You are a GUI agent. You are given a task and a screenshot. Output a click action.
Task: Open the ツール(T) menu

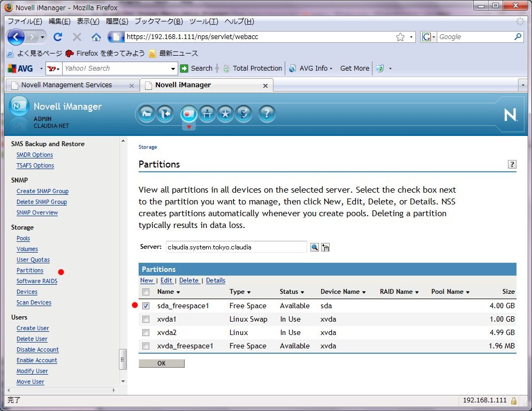point(203,21)
